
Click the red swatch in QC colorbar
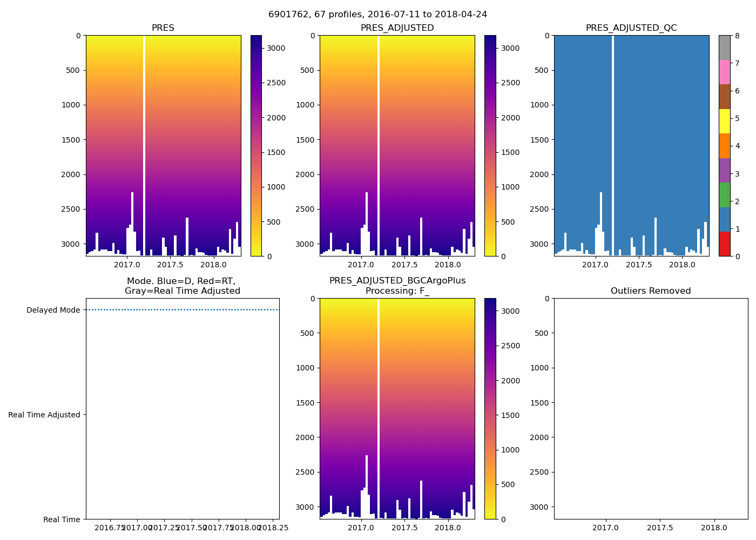pyautogui.click(x=724, y=244)
